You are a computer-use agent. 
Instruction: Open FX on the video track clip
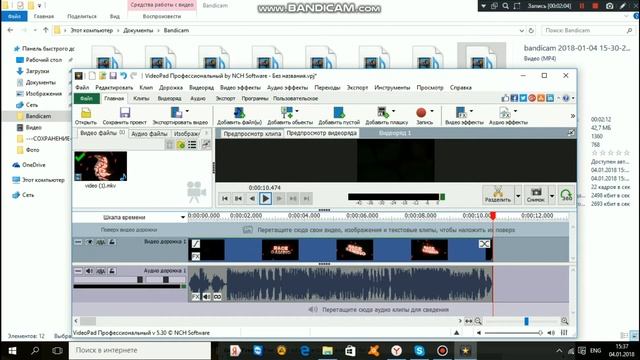tap(196, 256)
